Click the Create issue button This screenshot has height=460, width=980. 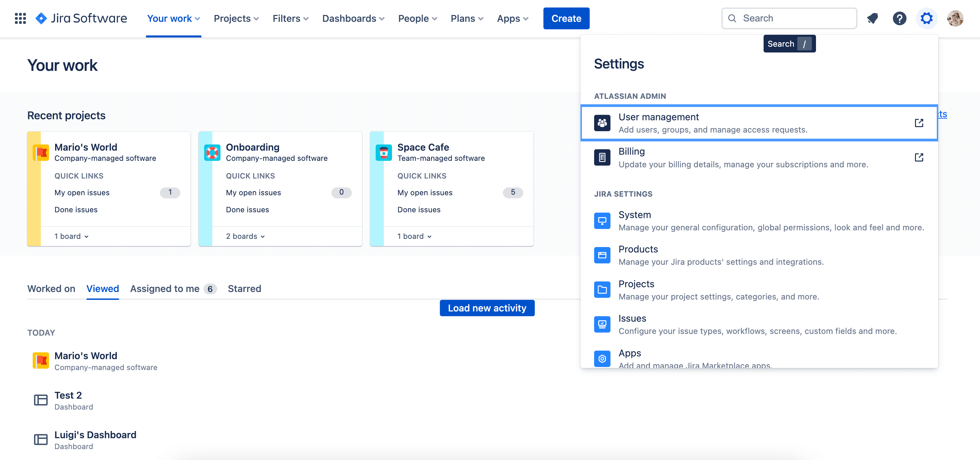point(566,18)
